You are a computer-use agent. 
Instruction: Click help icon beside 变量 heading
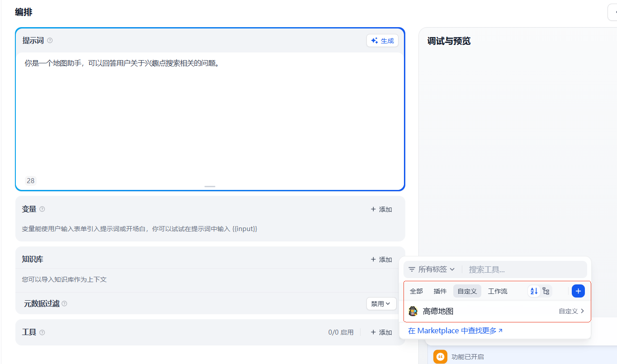pyautogui.click(x=42, y=209)
